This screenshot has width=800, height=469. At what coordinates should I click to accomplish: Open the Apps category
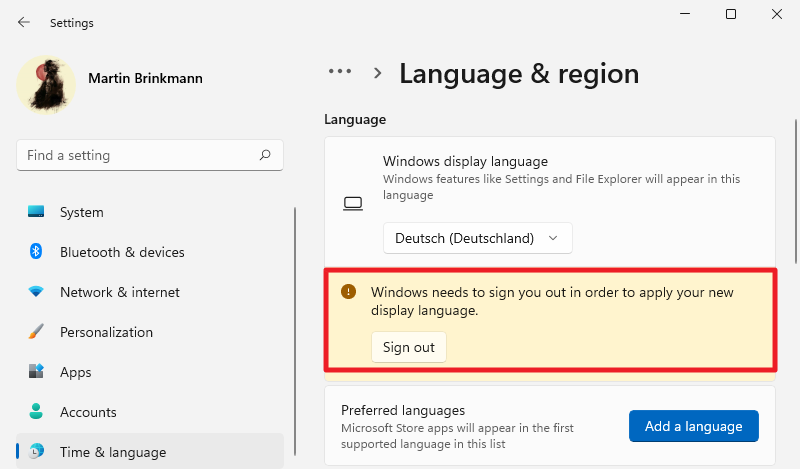coord(150,372)
